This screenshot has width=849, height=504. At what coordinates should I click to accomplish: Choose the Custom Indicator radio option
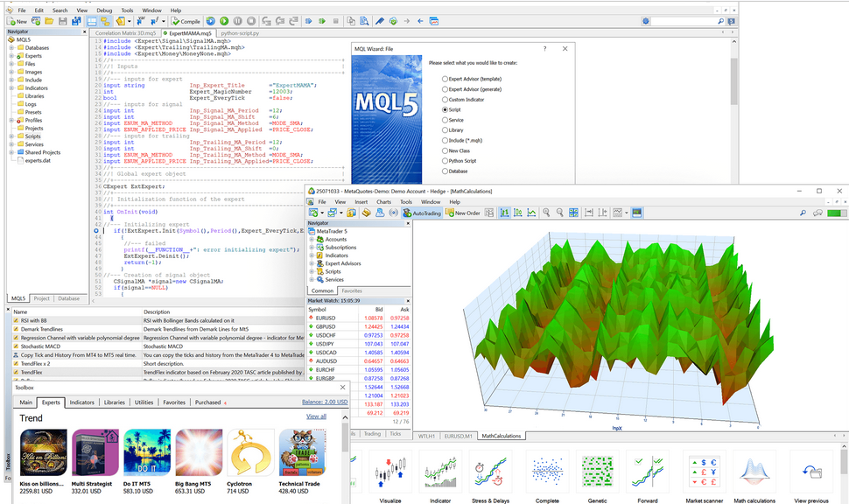click(445, 100)
